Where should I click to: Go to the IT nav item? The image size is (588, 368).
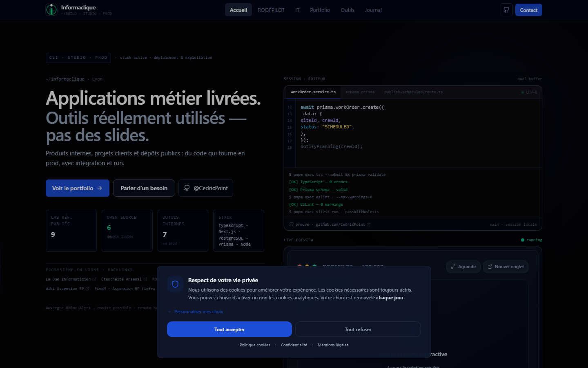[297, 10]
